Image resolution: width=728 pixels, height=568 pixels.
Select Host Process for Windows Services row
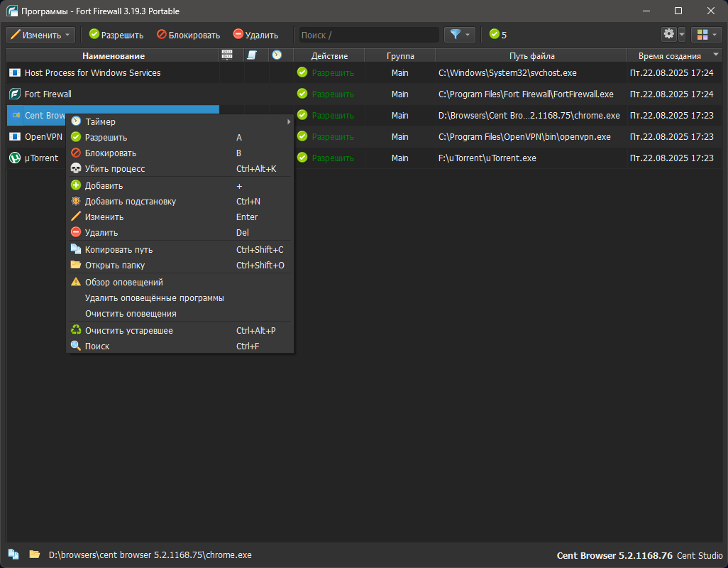point(365,73)
